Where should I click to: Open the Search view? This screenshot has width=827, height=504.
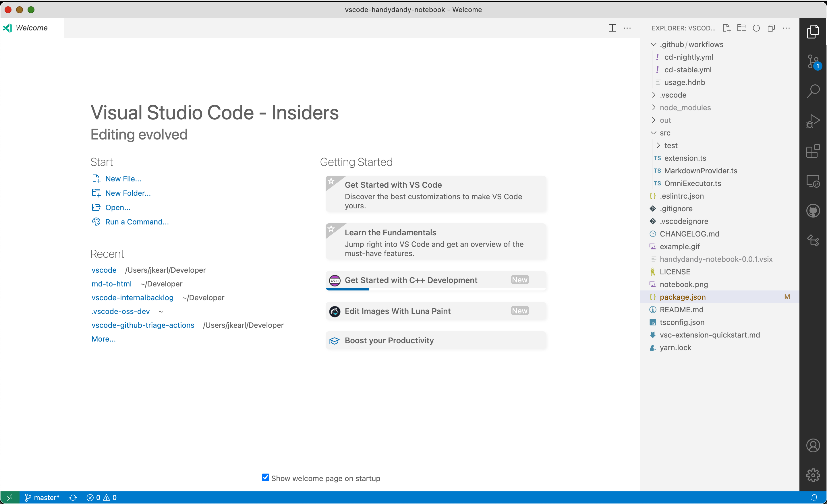pos(813,91)
